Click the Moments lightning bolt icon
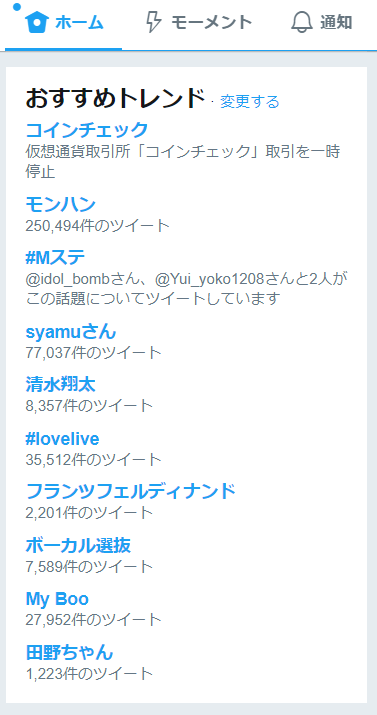This screenshot has width=377, height=715. coord(153,22)
